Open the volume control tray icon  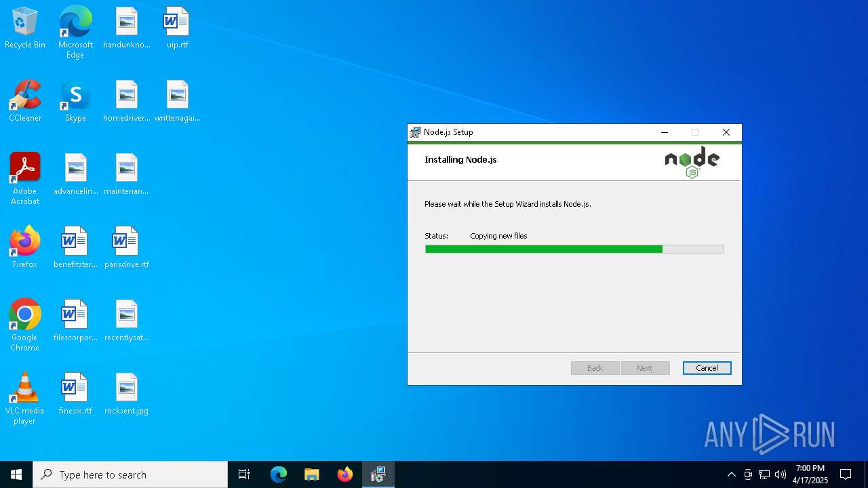pos(781,474)
